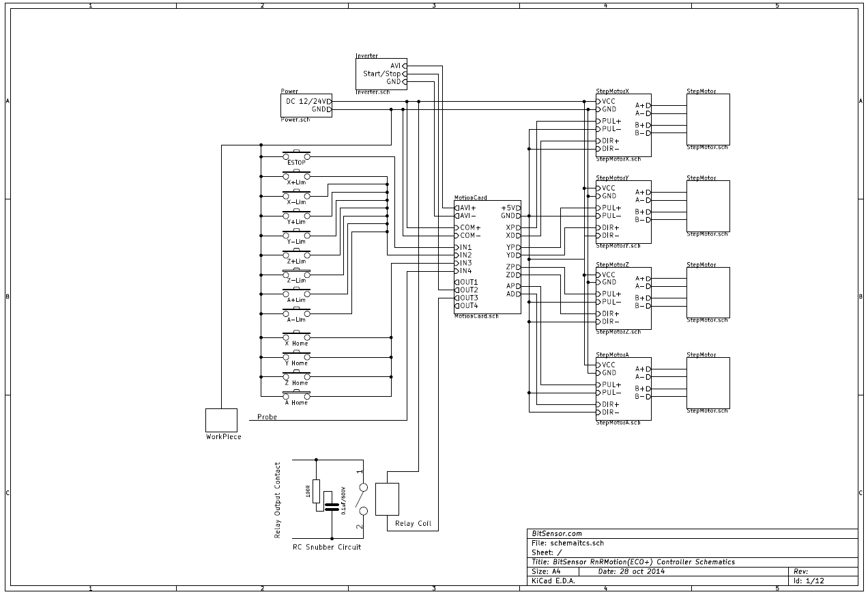Viewport: 868px width, 601px height.
Task: Click the KiCad E.D.A. label
Action: click(553, 581)
